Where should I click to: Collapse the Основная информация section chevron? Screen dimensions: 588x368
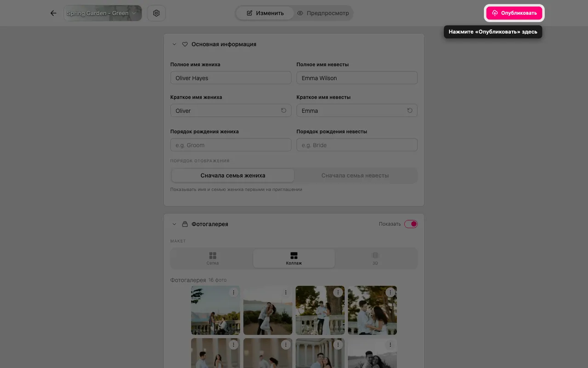click(x=174, y=45)
